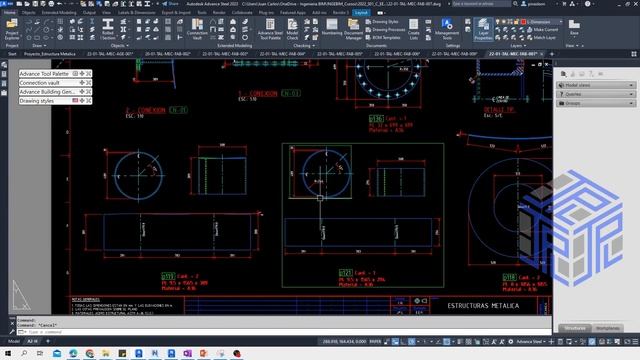Open Windows Start menu
640x360 pixels.
7,353
